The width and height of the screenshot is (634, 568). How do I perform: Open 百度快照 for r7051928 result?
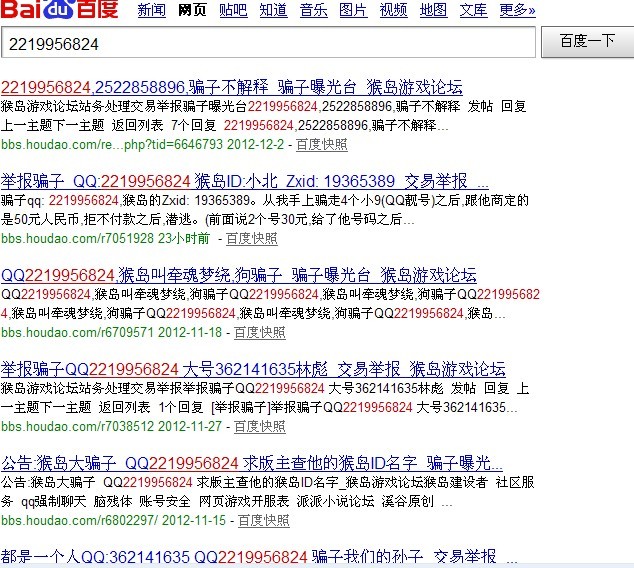pos(251,239)
